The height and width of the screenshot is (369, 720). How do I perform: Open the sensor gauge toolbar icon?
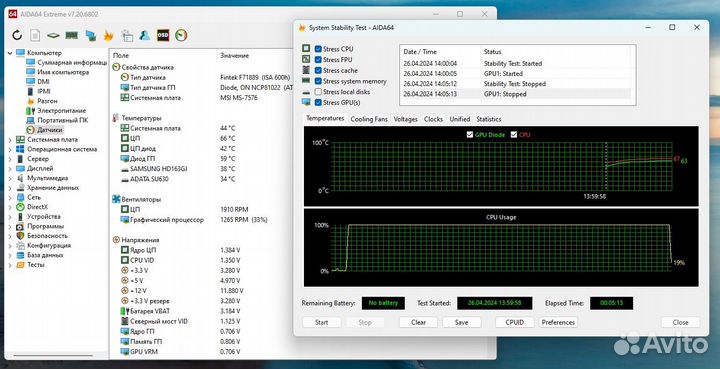click(181, 35)
